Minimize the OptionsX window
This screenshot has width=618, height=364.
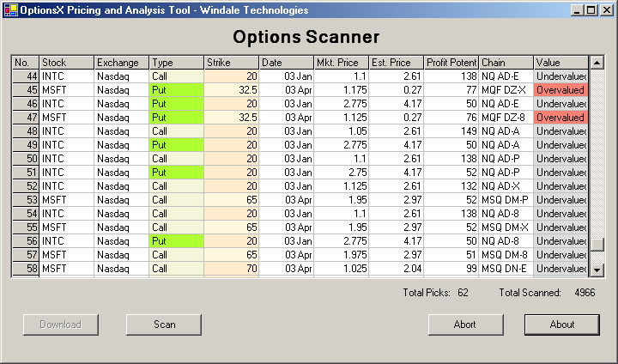pyautogui.click(x=577, y=10)
